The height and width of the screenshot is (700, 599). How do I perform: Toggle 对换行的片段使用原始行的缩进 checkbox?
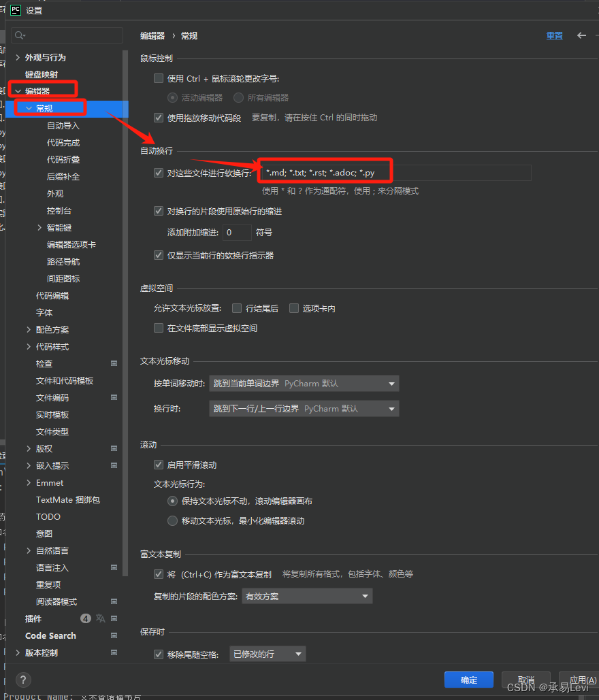point(159,211)
